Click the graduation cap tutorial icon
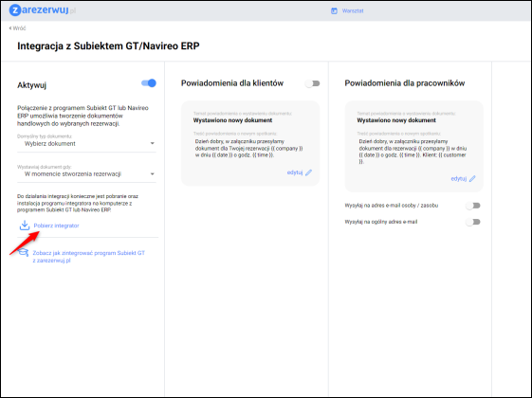This screenshot has height=398, width=532. point(23,253)
